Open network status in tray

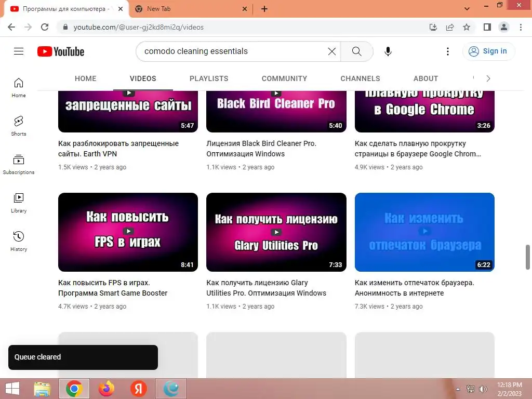pos(471,389)
